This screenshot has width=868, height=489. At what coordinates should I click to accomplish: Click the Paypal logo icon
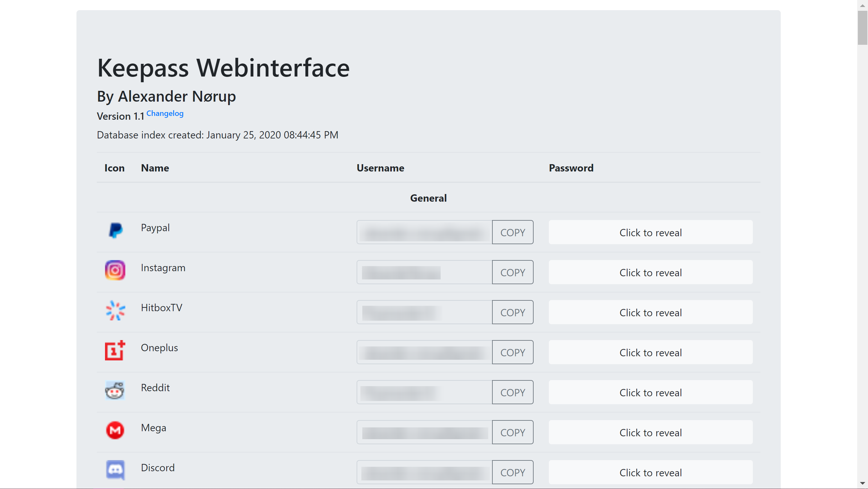coord(115,231)
